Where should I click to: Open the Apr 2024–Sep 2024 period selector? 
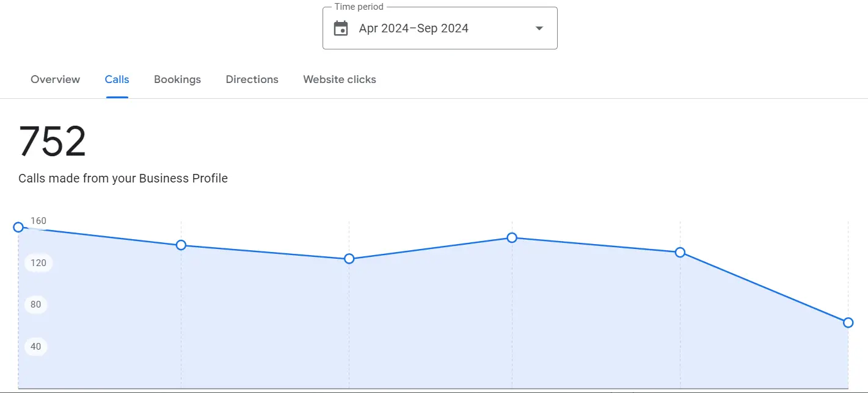(414, 28)
